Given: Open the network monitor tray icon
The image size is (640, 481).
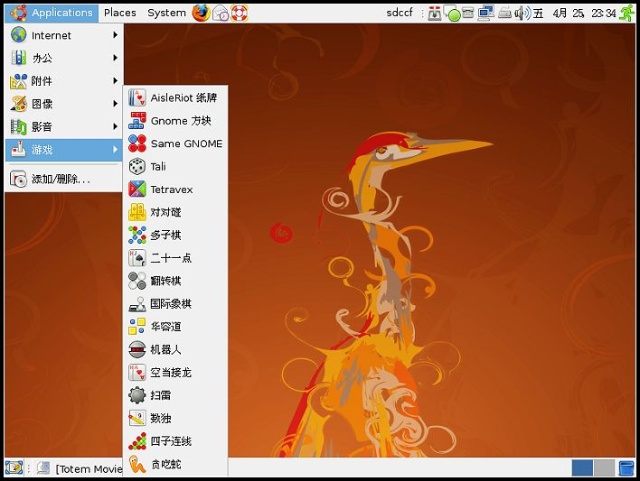Looking at the screenshot, I should 486,13.
